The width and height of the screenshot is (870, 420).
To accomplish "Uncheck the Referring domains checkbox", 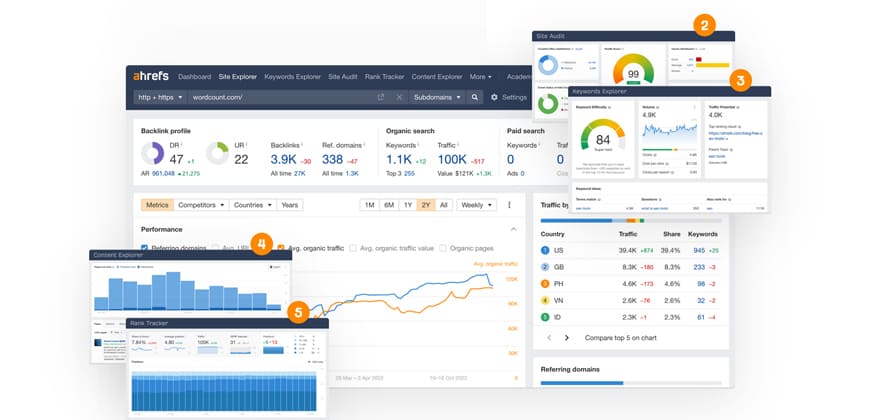I will (144, 248).
